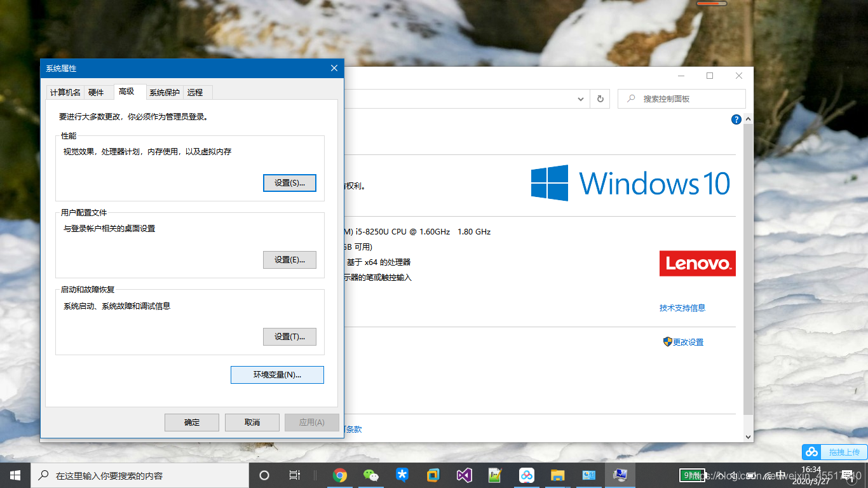This screenshot has width=868, height=488.
Task: Open the blue star app on taskbar
Action: [x=402, y=475]
